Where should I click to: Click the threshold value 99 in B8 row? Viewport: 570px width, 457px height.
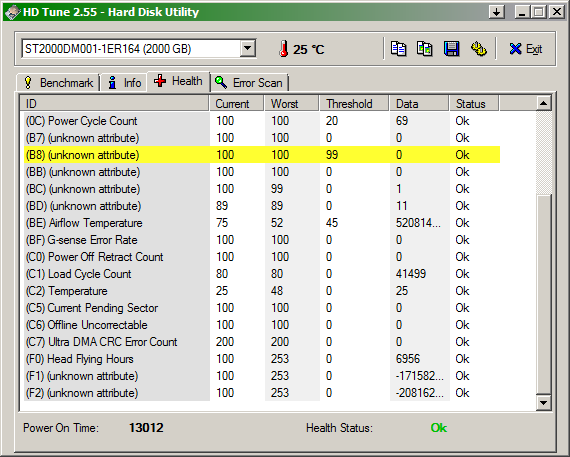[x=332, y=155]
